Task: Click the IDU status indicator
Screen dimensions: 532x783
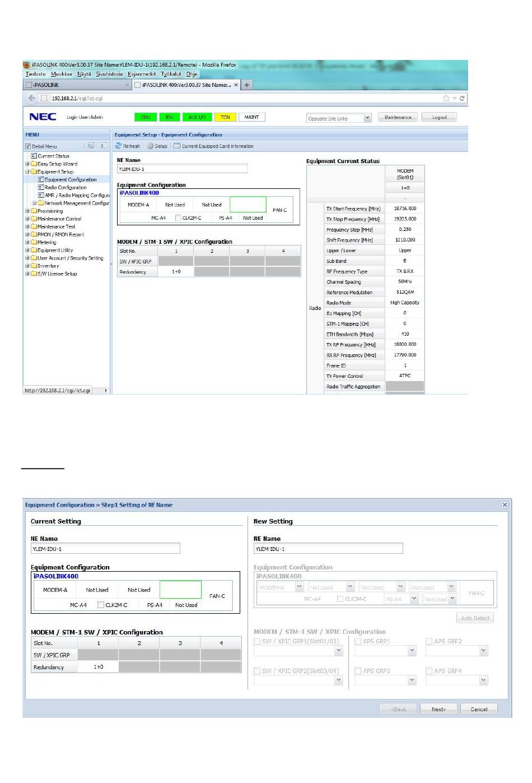Action: click(x=169, y=117)
